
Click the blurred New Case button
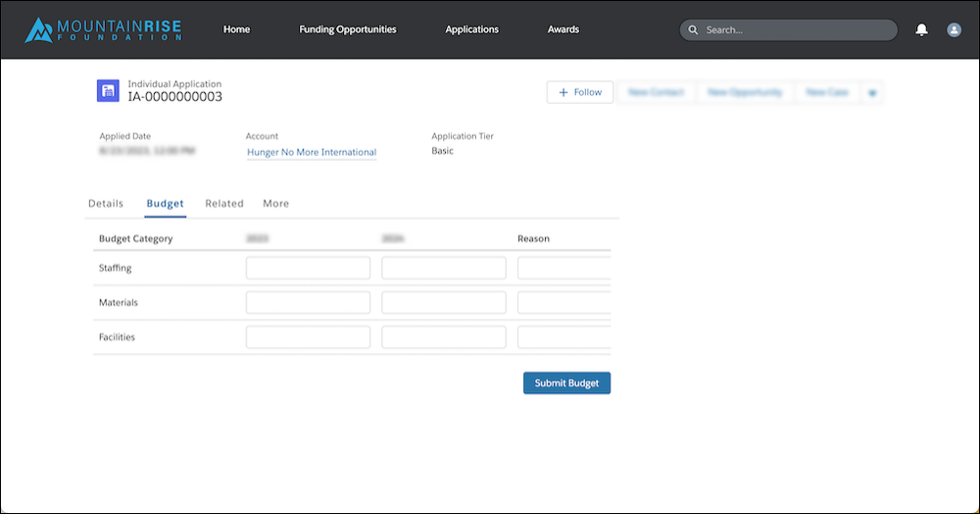[827, 92]
